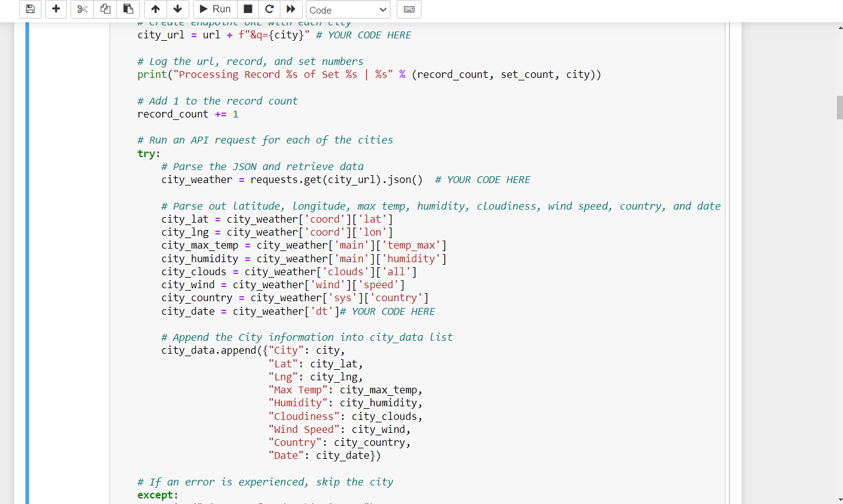The image size is (843, 504).
Task: Click the scrollbar up arrow
Action: [x=840, y=28]
